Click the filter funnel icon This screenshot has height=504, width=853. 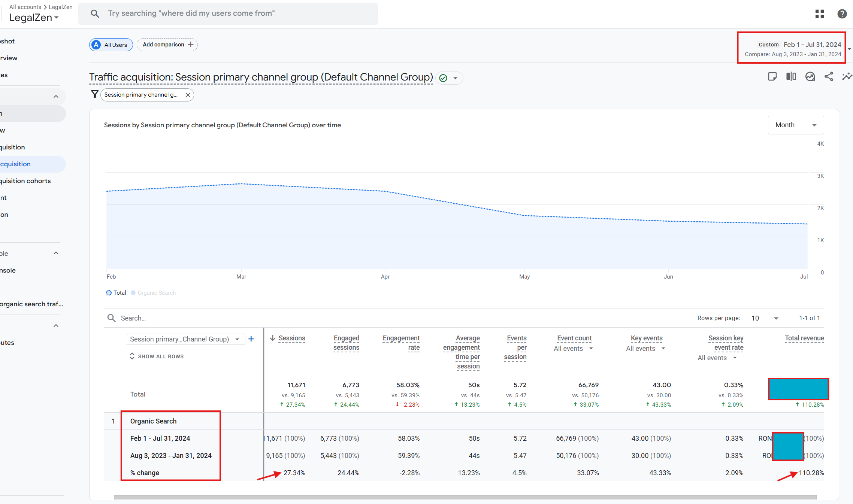pyautogui.click(x=95, y=94)
